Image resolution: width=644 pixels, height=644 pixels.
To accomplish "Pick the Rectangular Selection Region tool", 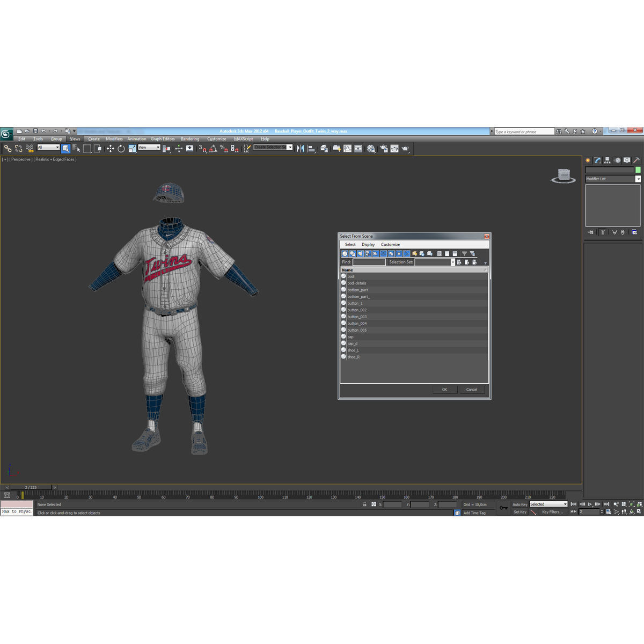I will [x=87, y=149].
